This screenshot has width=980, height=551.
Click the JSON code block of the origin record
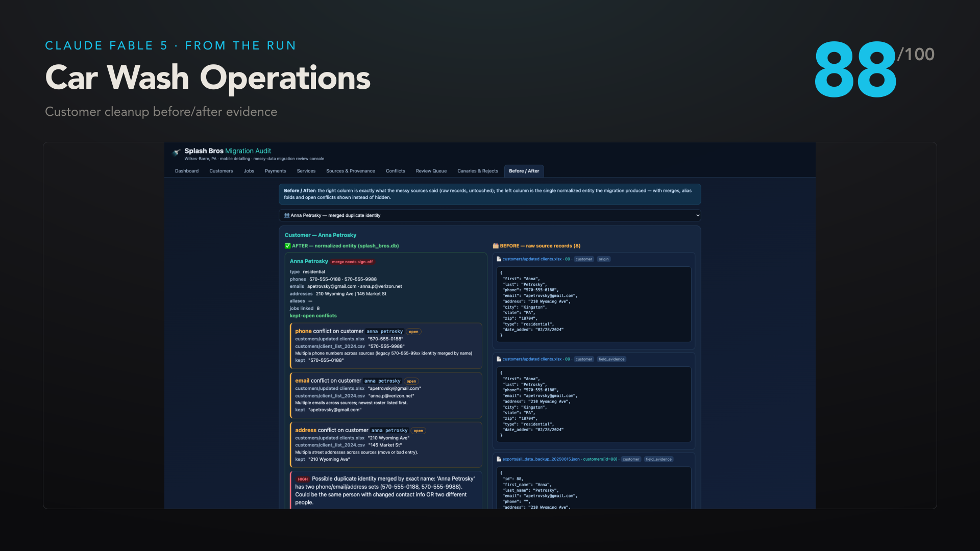click(x=594, y=304)
